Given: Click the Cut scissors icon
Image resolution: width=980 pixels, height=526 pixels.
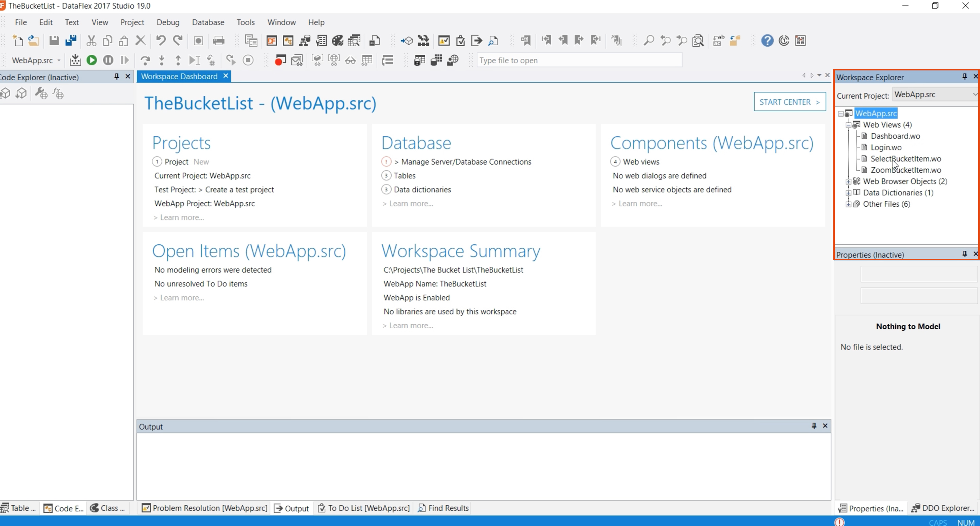Looking at the screenshot, I should tap(91, 40).
